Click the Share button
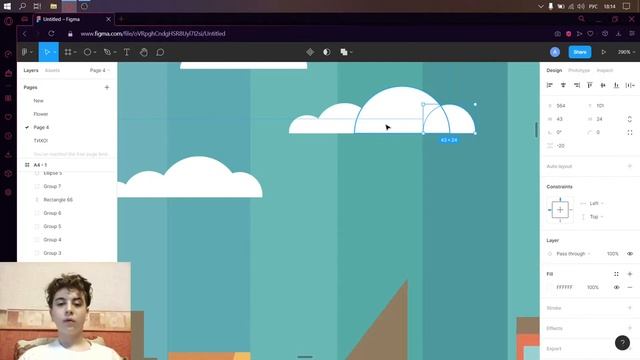This screenshot has height=360, width=640. pos(580,52)
